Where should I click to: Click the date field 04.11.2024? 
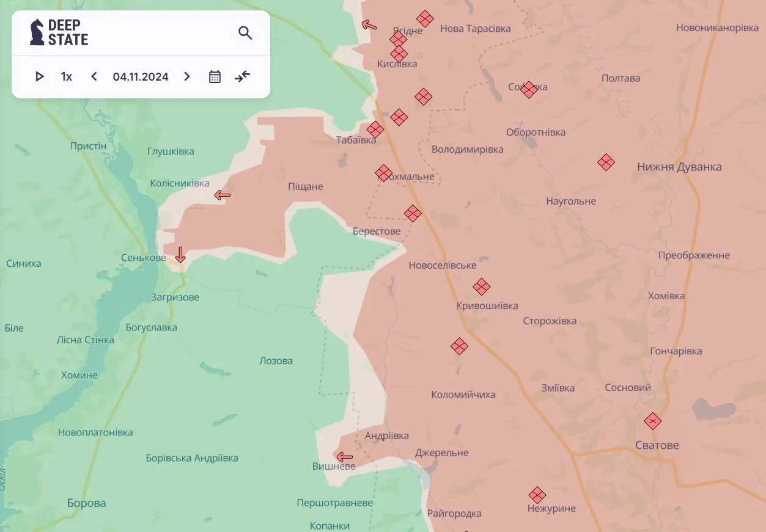pos(141,76)
